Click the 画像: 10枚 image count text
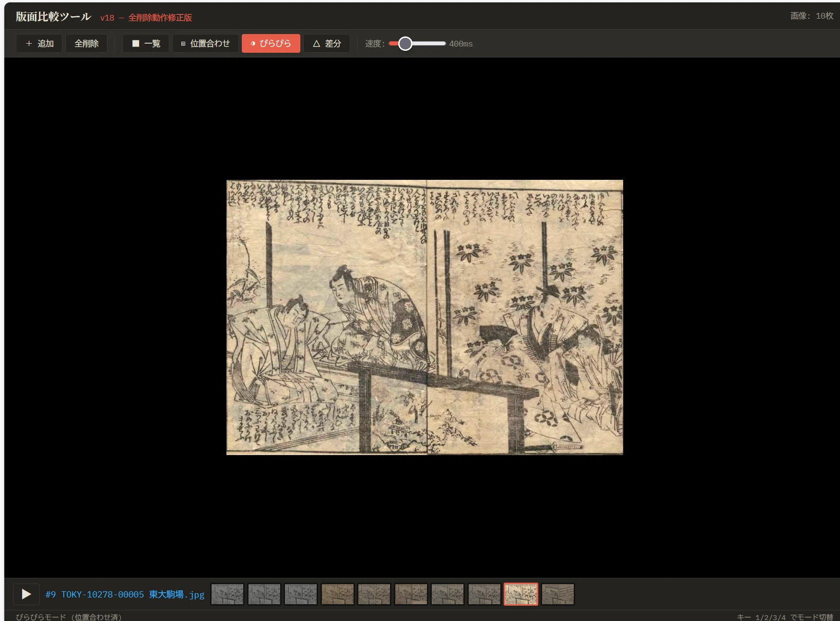840x621 pixels. pos(812,16)
